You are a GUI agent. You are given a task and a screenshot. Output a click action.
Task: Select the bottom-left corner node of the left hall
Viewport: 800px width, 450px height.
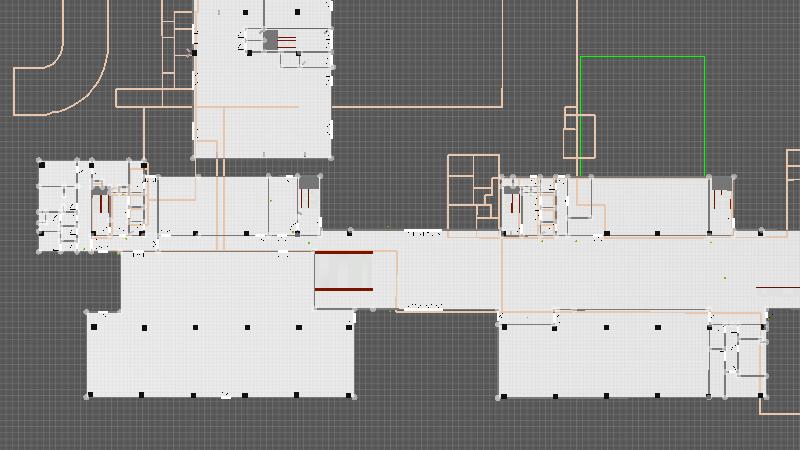[87, 397]
